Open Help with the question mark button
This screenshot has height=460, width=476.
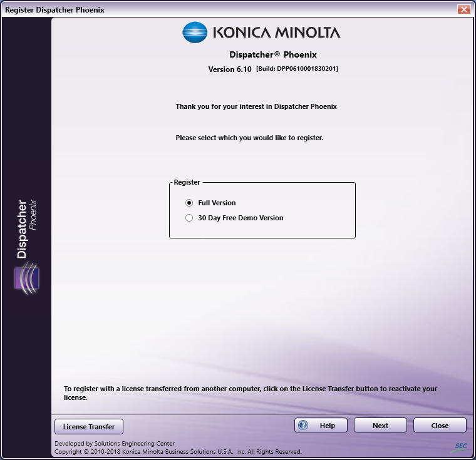click(321, 426)
